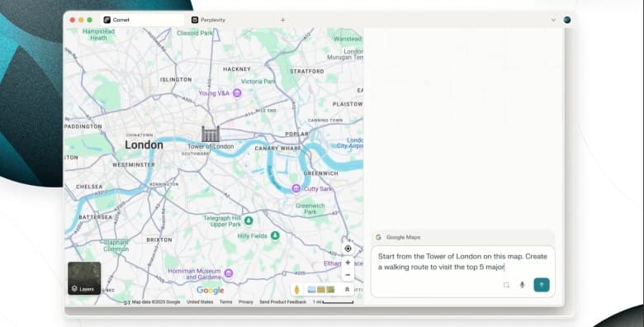This screenshot has height=327, width=644.
Task: Click the ISLINGTON district label
Action: 176,79
